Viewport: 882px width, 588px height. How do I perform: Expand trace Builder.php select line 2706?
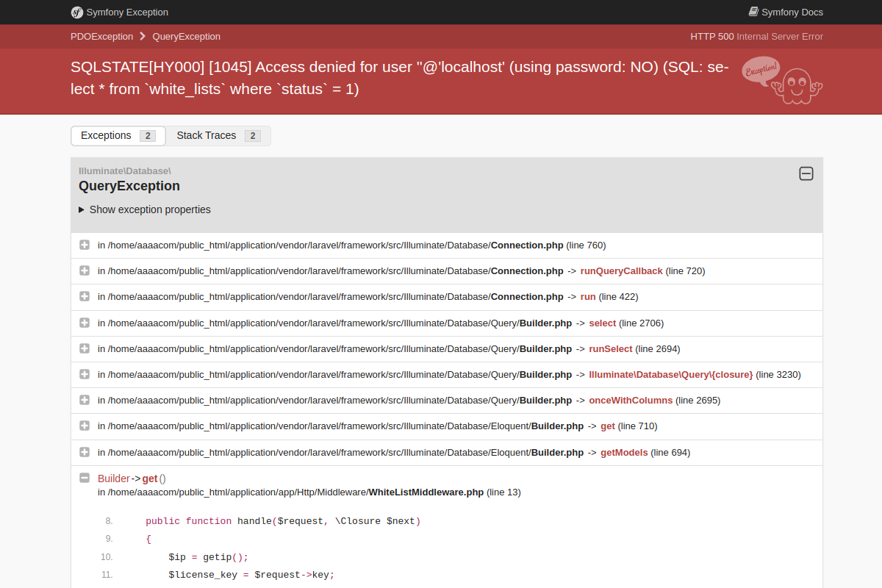85,323
